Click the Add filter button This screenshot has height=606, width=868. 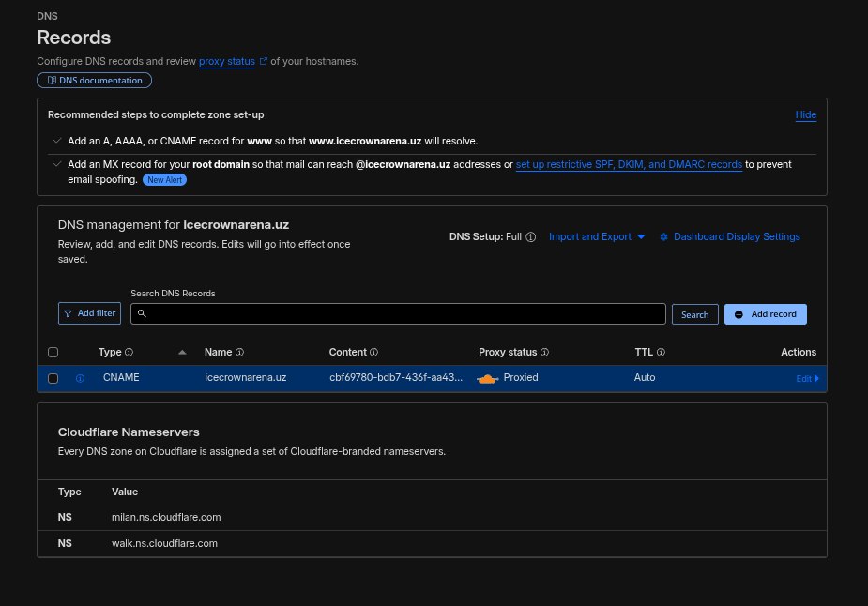(x=90, y=313)
